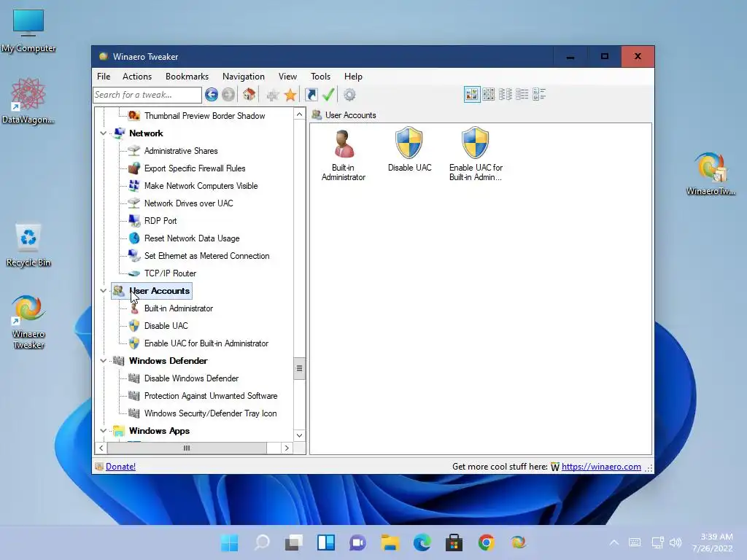Switch to large icons view mode
This screenshot has height=560, width=747.
coord(472,94)
